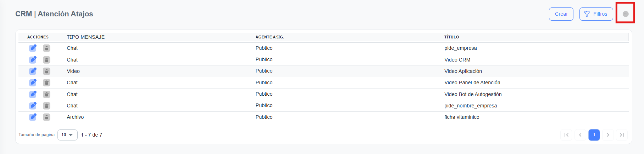
Task: Delete the pide_empresa shortcut row
Action: 46,48
